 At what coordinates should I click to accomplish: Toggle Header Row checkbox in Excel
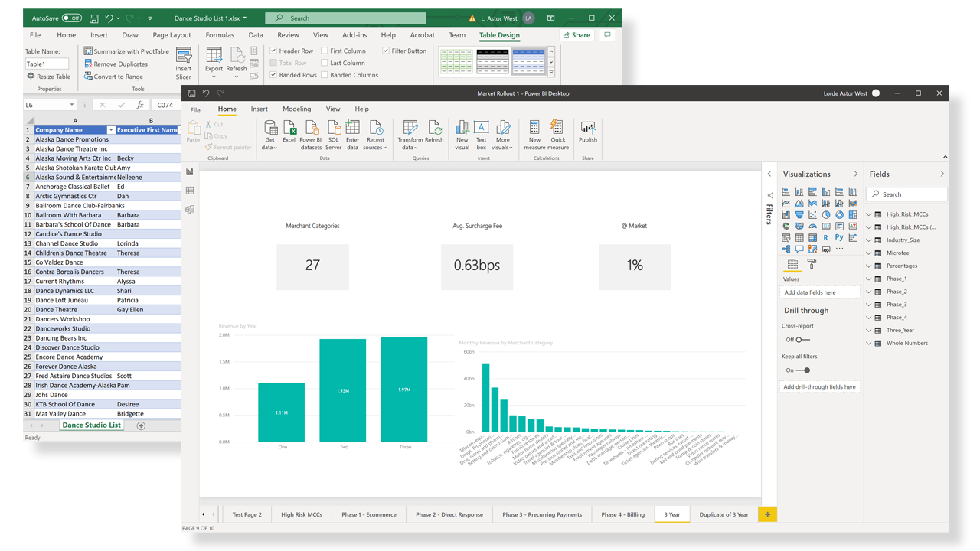pos(273,51)
